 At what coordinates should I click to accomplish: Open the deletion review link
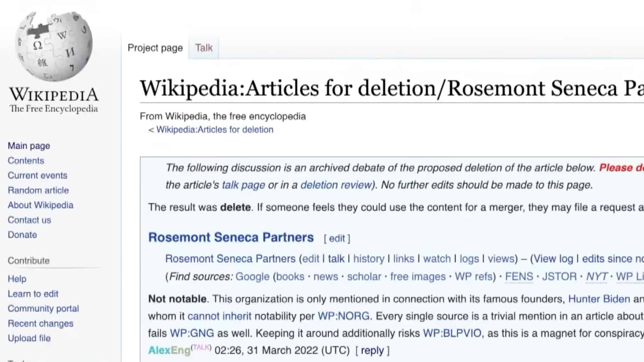336,185
